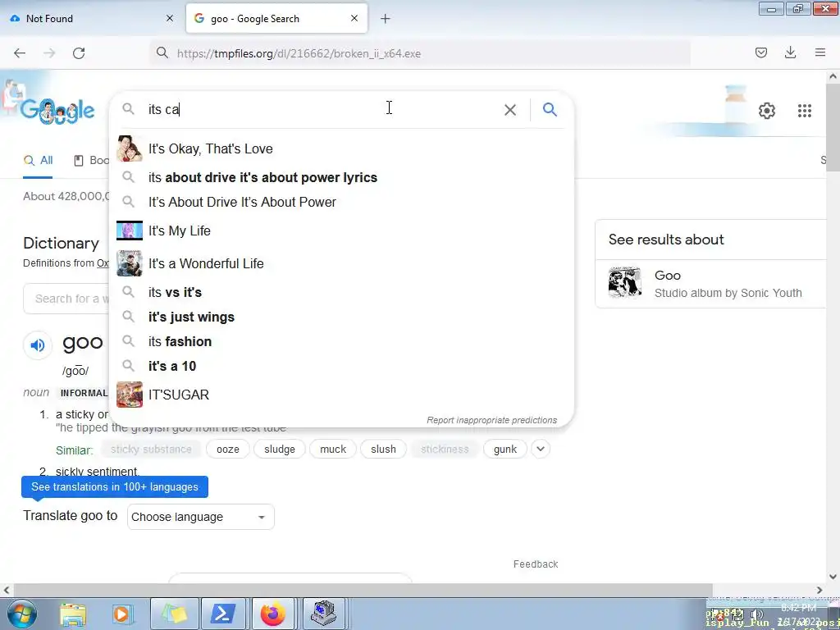Click the vertical scrollbar down arrow
This screenshot has width=840, height=630.
(833, 577)
